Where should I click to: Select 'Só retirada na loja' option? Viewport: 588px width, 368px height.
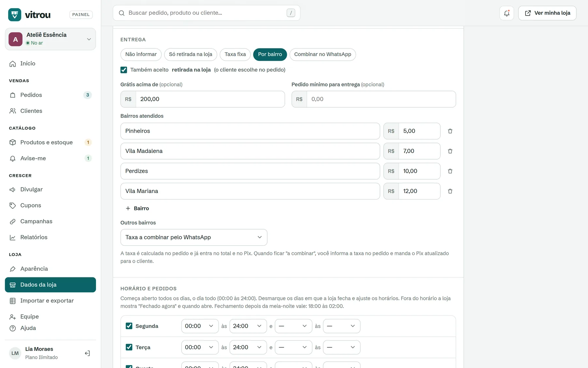coord(190,54)
